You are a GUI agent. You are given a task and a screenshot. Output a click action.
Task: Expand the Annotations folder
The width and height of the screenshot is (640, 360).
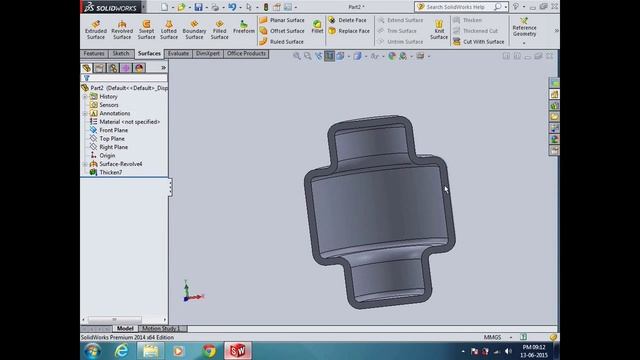pos(85,113)
